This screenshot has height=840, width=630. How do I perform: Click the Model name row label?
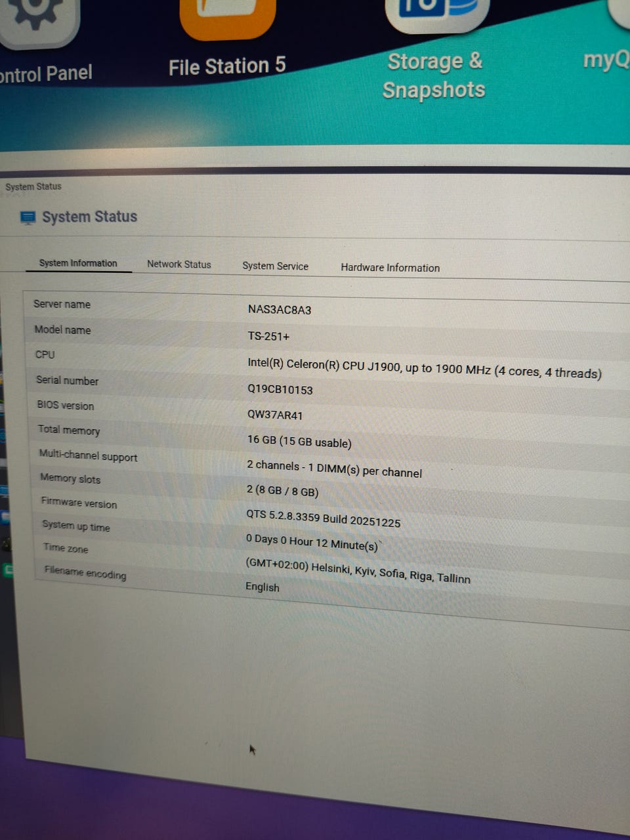62,329
